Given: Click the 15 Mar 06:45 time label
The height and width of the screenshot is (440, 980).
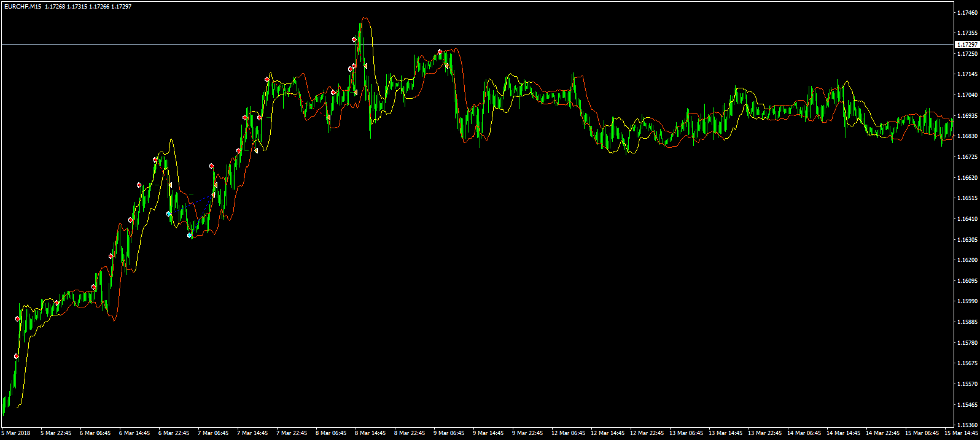Looking at the screenshot, I should [922, 433].
